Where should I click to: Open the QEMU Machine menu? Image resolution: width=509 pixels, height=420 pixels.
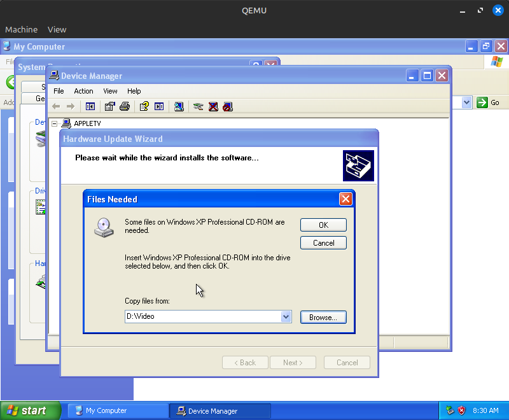tap(22, 29)
